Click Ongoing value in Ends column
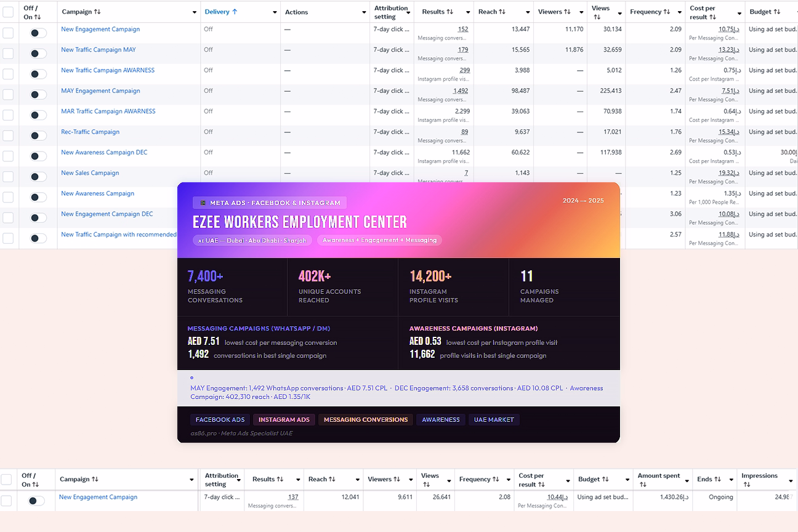Viewport: 798px width, 532px height. coord(721,497)
